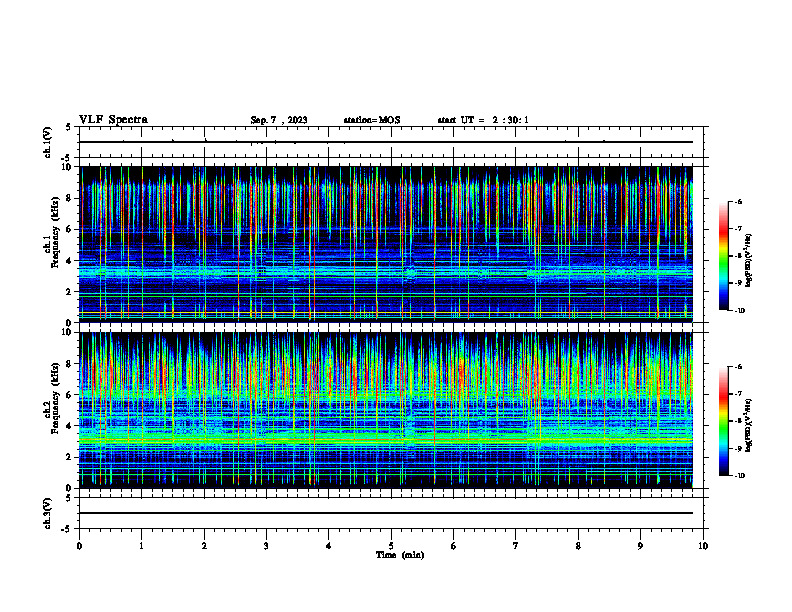Click the "VLF Spectra" plot title
The image size is (792, 612).
click(x=113, y=120)
